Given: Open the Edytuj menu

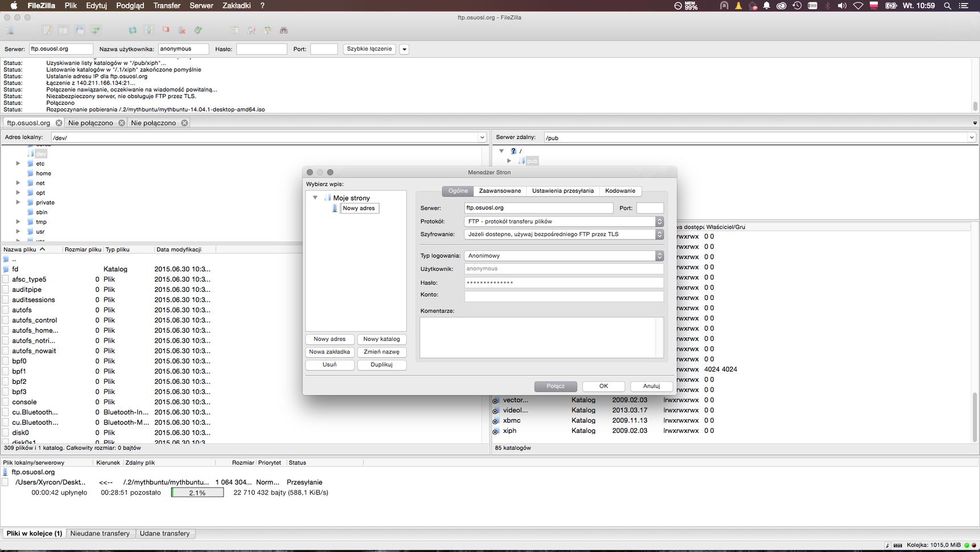Looking at the screenshot, I should [x=96, y=6].
